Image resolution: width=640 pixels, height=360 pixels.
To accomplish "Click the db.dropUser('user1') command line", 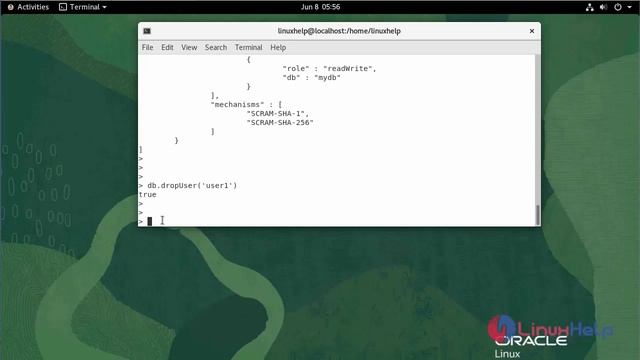I will click(x=192, y=185).
